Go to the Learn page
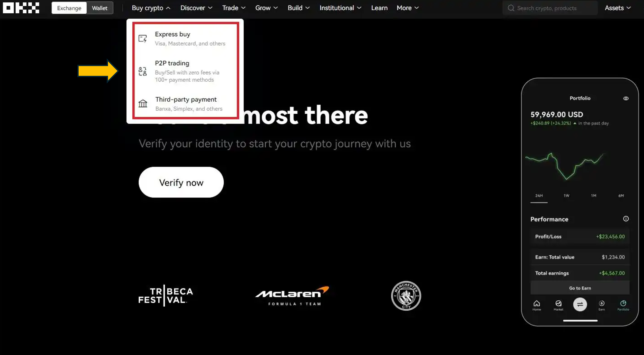This screenshot has height=355, width=644. pyautogui.click(x=379, y=8)
